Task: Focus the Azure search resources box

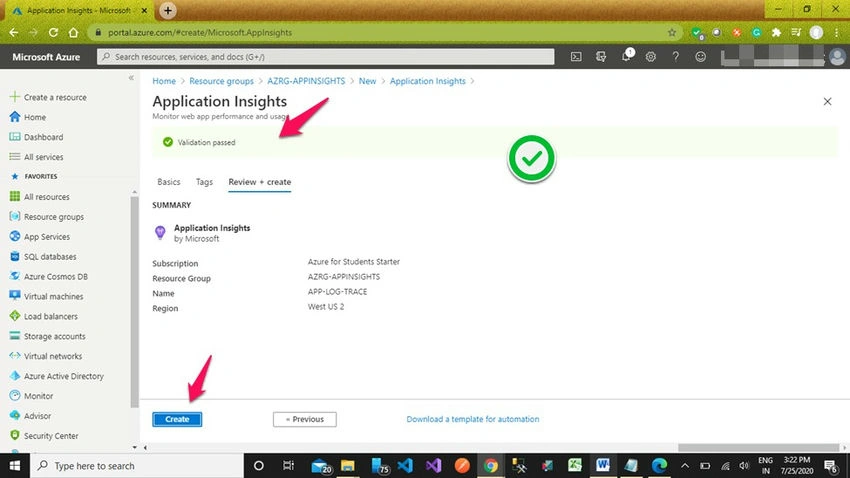Action: pyautogui.click(x=325, y=56)
